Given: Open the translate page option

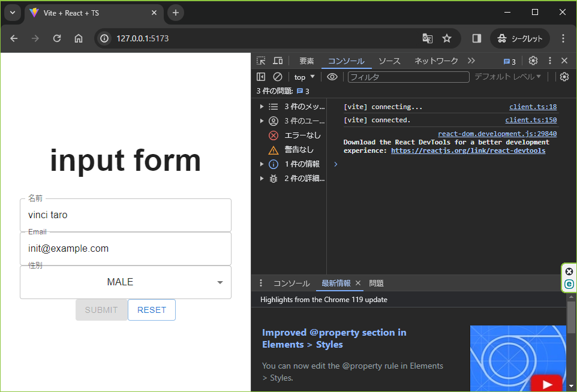Looking at the screenshot, I should (427, 38).
